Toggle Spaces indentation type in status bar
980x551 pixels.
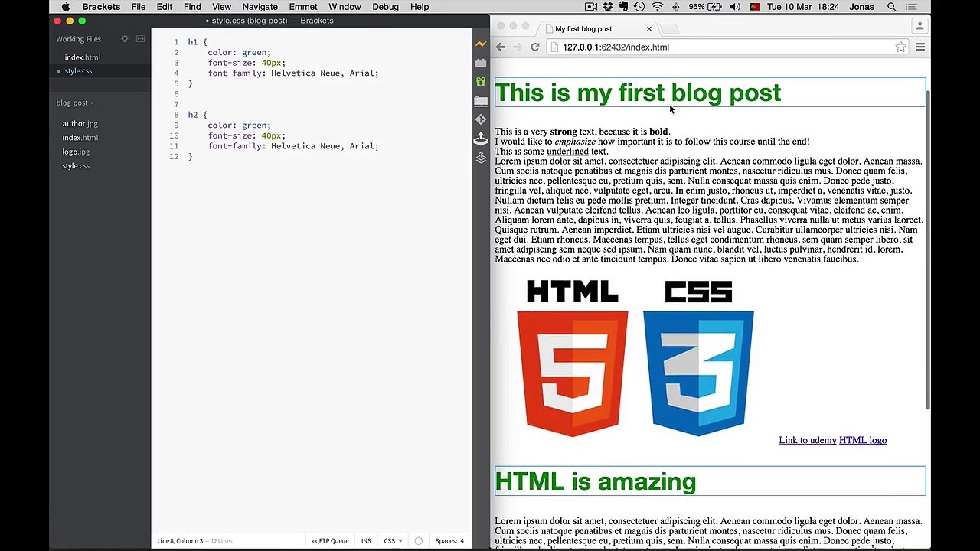446,541
